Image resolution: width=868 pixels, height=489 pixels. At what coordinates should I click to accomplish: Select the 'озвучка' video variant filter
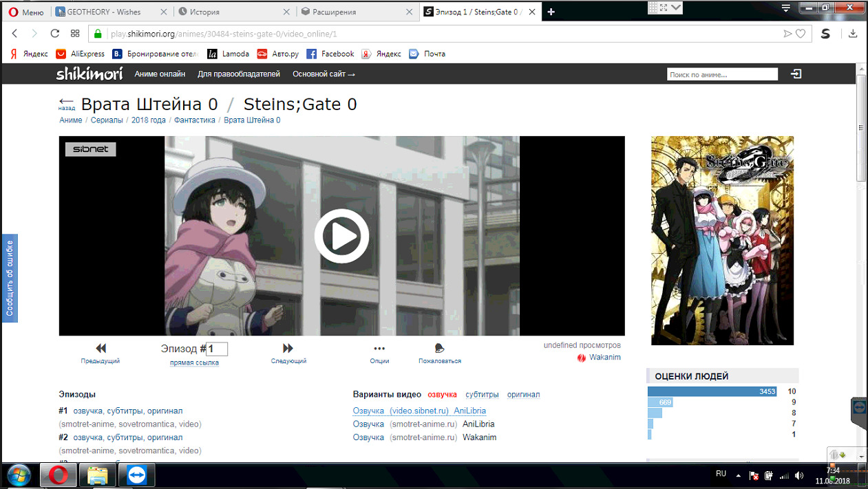click(442, 395)
